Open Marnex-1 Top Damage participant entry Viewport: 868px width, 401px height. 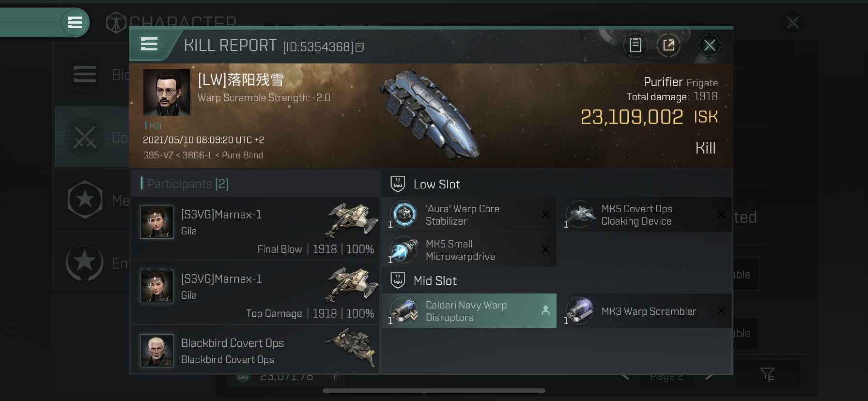coord(255,293)
